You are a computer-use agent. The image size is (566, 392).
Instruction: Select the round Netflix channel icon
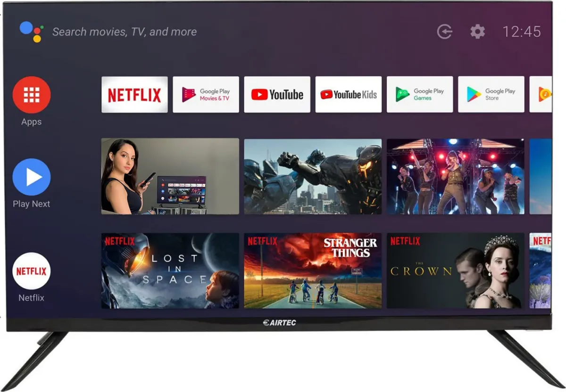(x=32, y=271)
